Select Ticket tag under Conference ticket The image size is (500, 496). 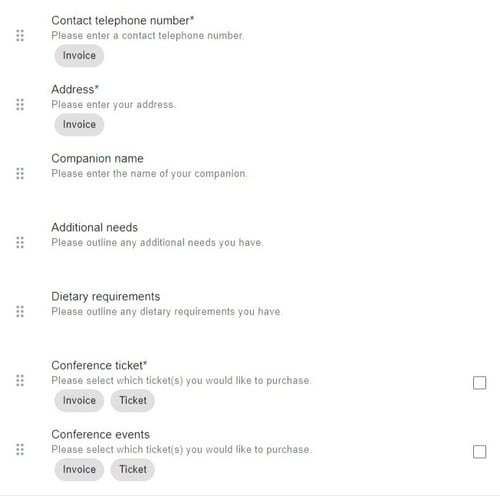(133, 400)
